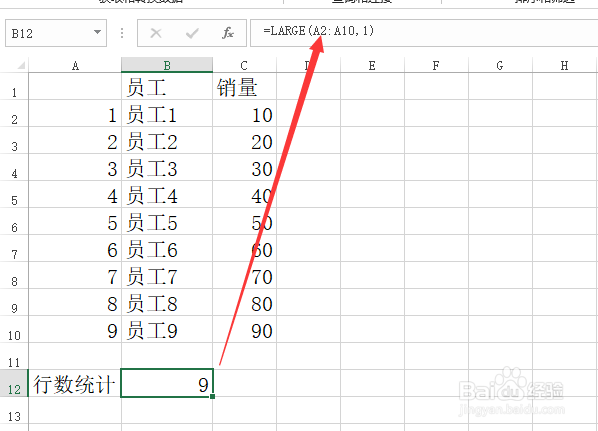Screen dimensions: 598x431
Task: Select row 3 header
Action: [14, 140]
